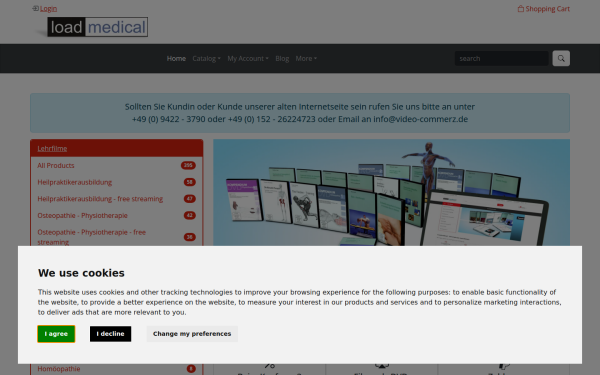The width and height of the screenshot is (600, 375).
Task: Open Change my preferences
Action: click(192, 334)
